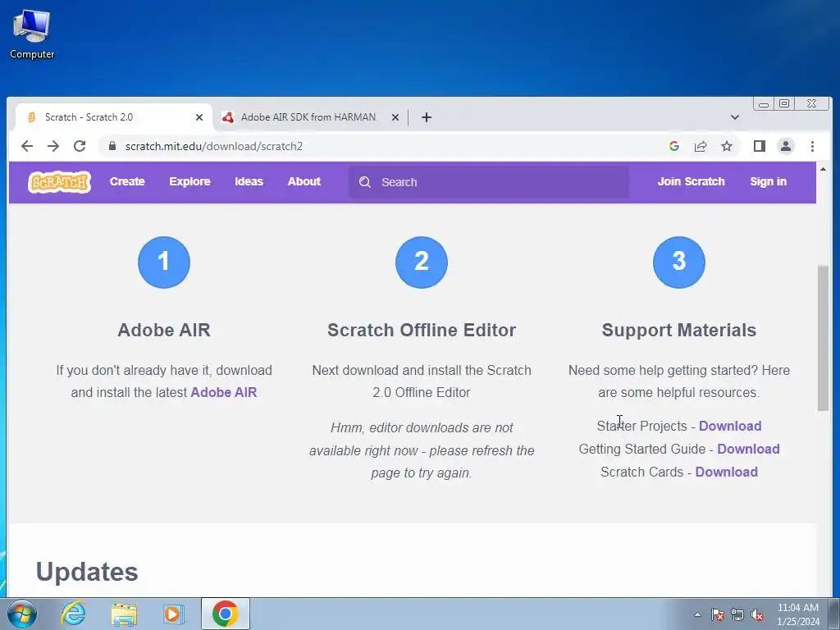This screenshot has width=840, height=630.
Task: Bookmark this page with the star icon
Action: (x=727, y=146)
